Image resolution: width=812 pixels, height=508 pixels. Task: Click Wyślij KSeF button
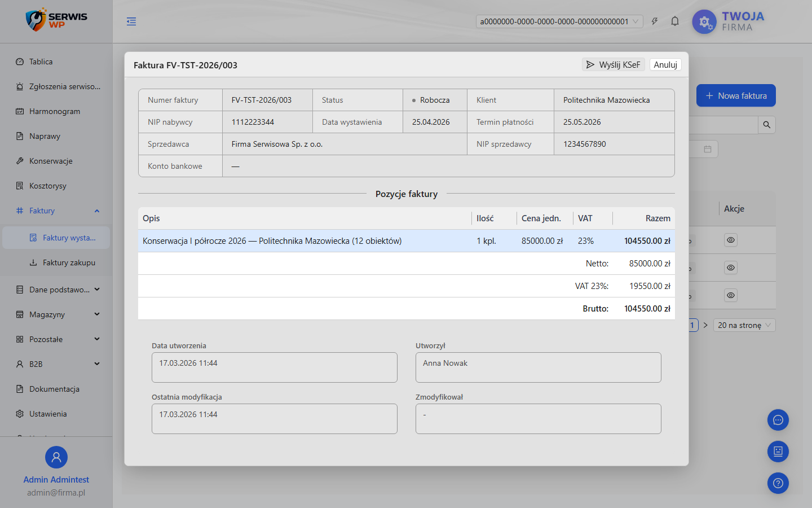[613, 65]
